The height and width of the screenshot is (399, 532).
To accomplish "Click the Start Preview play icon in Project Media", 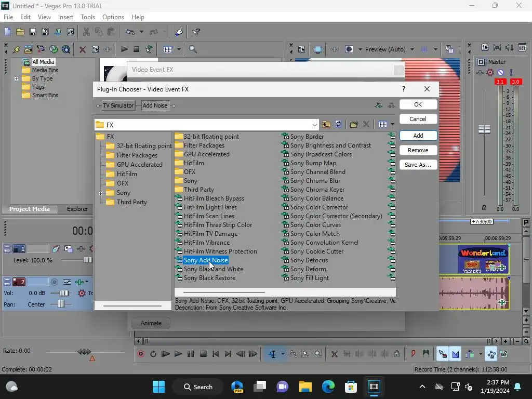I will pyautogui.click(x=124, y=49).
